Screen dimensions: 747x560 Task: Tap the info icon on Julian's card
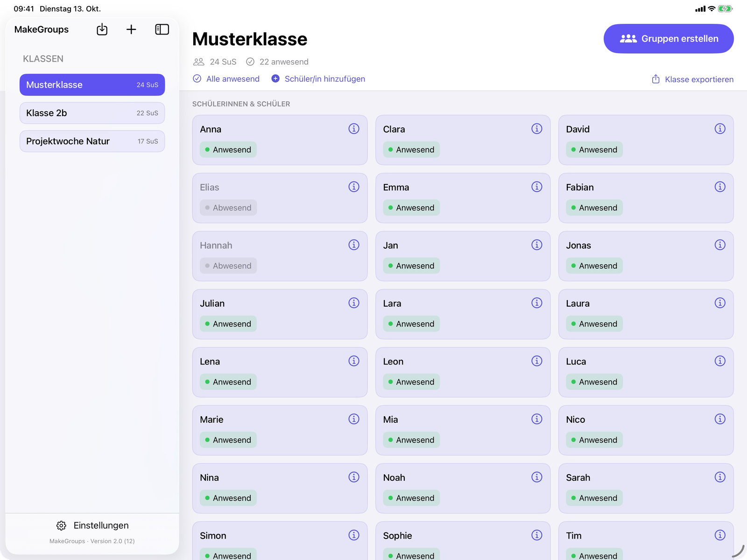coord(354,303)
